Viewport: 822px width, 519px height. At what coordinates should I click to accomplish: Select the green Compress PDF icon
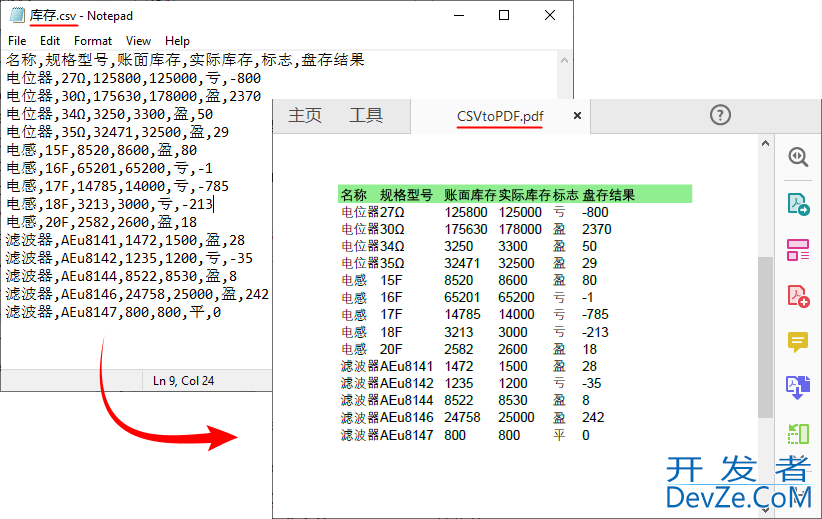[798, 434]
